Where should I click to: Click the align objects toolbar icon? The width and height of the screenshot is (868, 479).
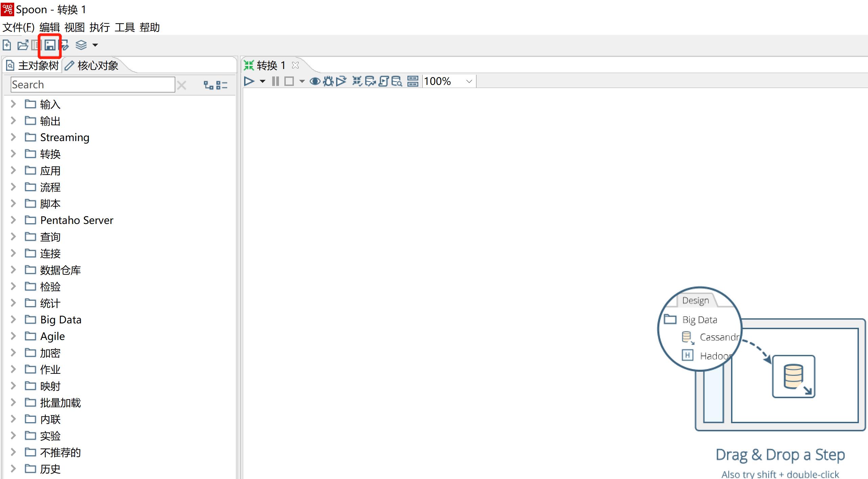[413, 81]
